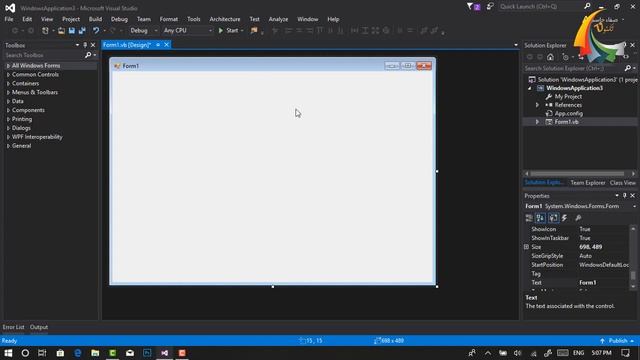Toggle Categorized view in Properties panel

[x=529, y=218]
